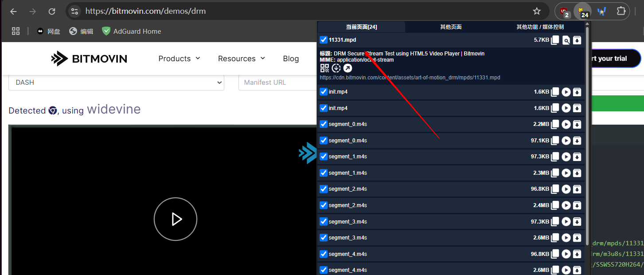Click the 5.7KB file size
This screenshot has width=644, height=275.
[x=541, y=40]
